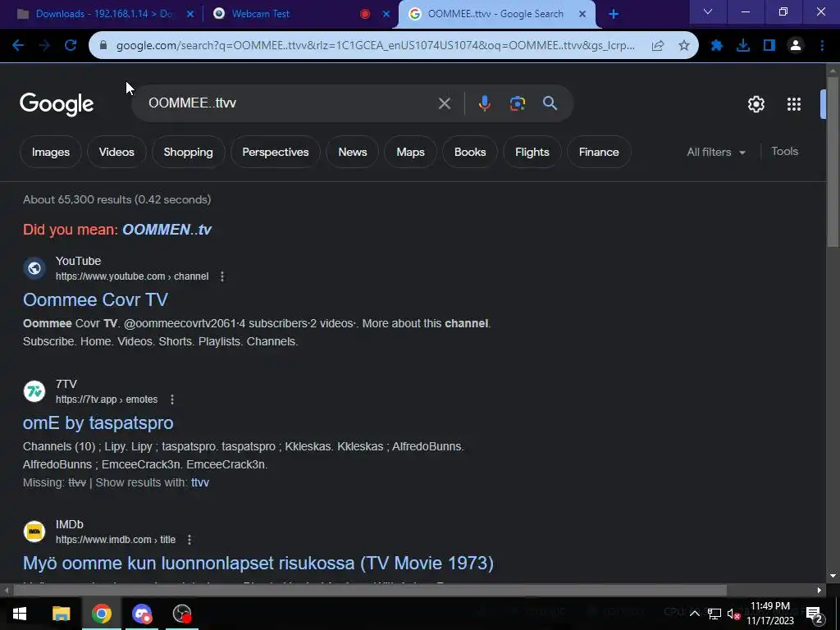Click the horizontal scrollbar right arrow

819,591
